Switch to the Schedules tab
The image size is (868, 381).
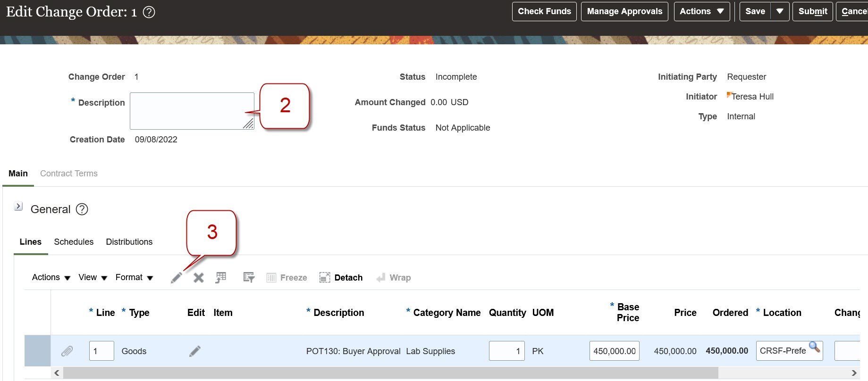click(74, 242)
